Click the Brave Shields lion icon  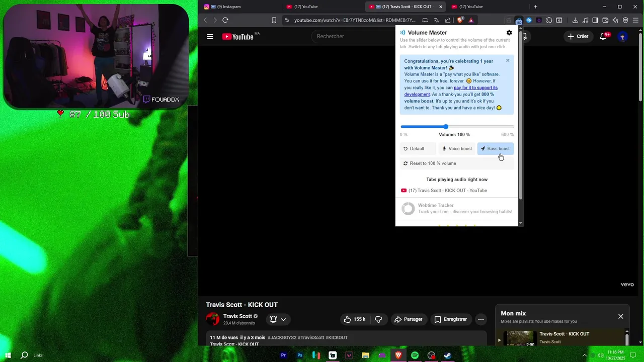(x=460, y=20)
